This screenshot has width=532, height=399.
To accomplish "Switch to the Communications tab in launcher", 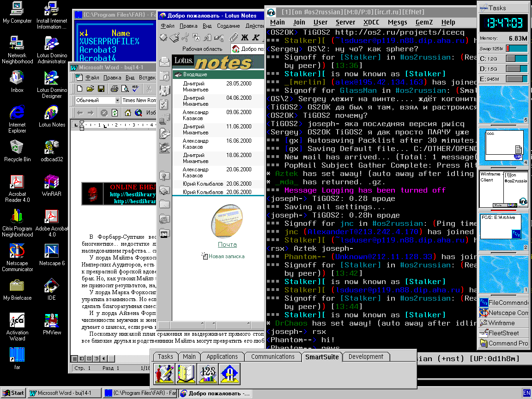I will pos(273,357).
